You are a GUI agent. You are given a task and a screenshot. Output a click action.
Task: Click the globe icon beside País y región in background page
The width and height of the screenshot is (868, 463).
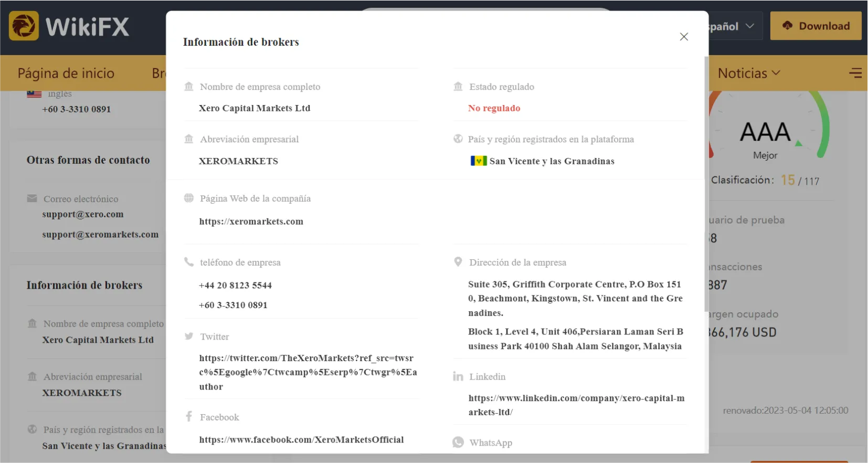coord(32,429)
